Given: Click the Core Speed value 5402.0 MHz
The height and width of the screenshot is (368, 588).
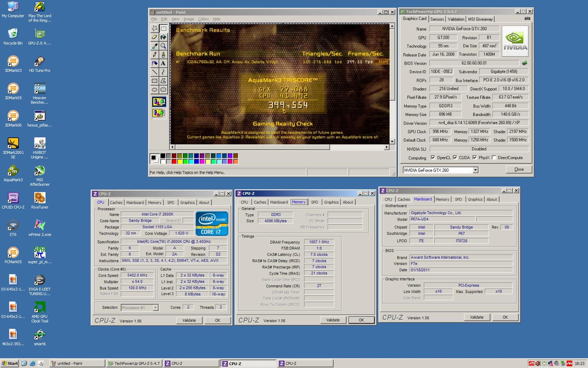Looking at the screenshot, I should (137, 275).
